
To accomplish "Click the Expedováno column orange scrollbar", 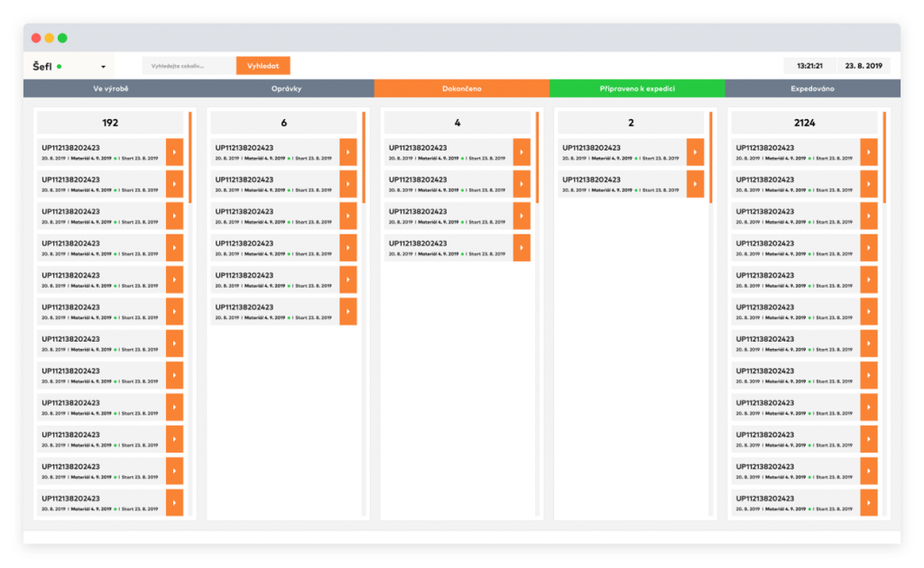I will (x=884, y=158).
